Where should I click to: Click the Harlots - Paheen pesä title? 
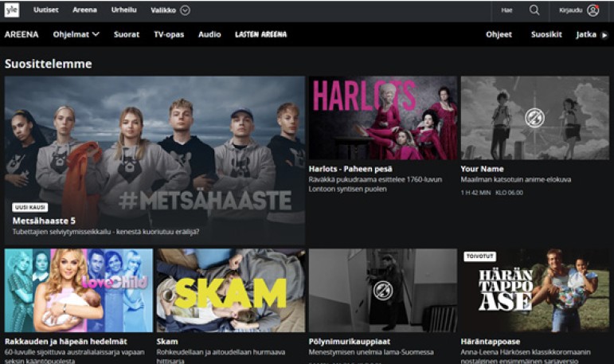click(350, 169)
